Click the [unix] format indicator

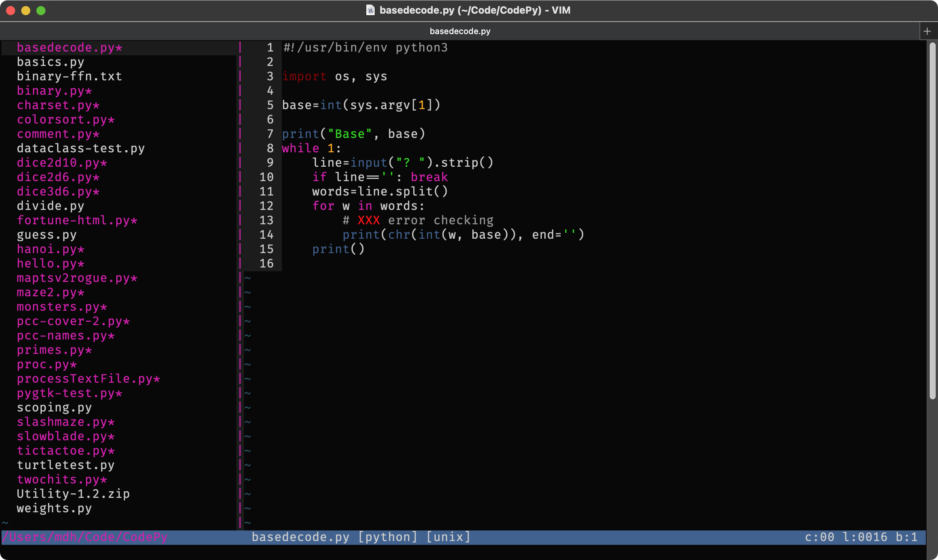(x=448, y=537)
